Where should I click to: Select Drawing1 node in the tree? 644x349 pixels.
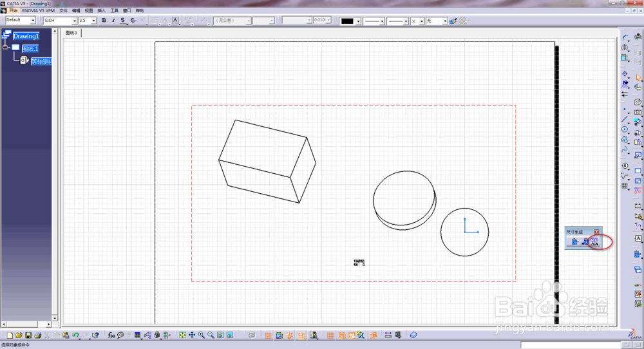[x=26, y=36]
